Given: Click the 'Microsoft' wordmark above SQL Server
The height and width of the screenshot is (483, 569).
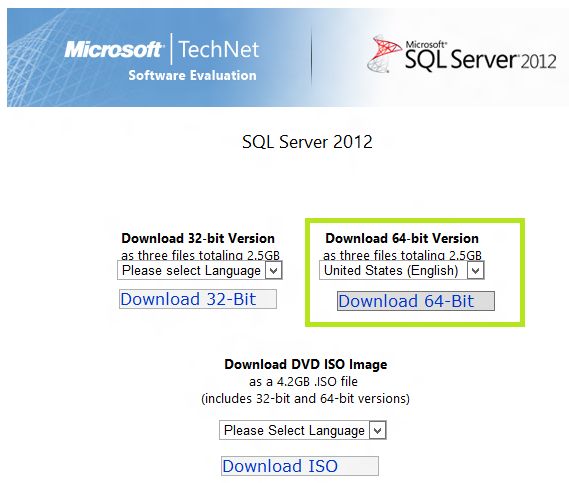Looking at the screenshot, I should click(x=426, y=45).
